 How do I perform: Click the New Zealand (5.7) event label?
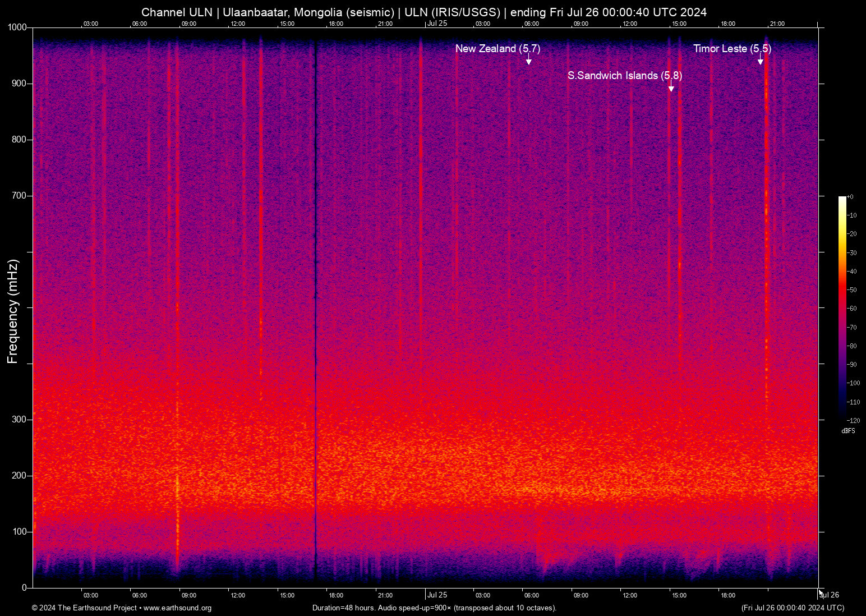pyautogui.click(x=497, y=49)
